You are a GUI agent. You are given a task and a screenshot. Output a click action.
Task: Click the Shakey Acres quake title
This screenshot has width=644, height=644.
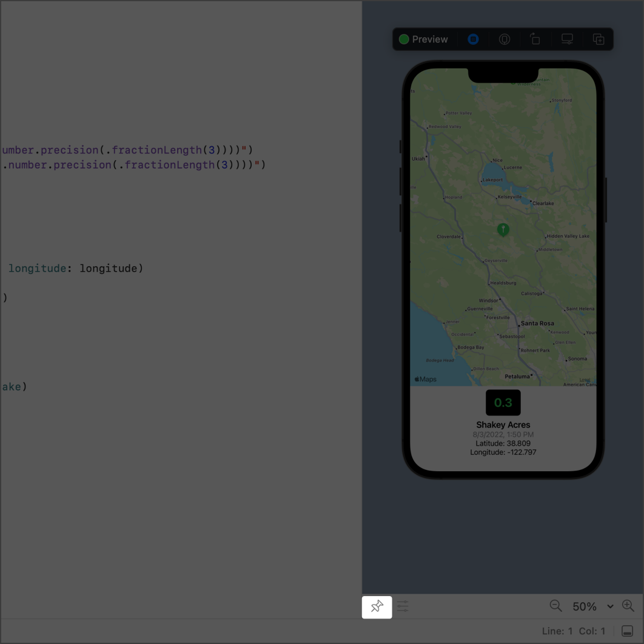[503, 424]
